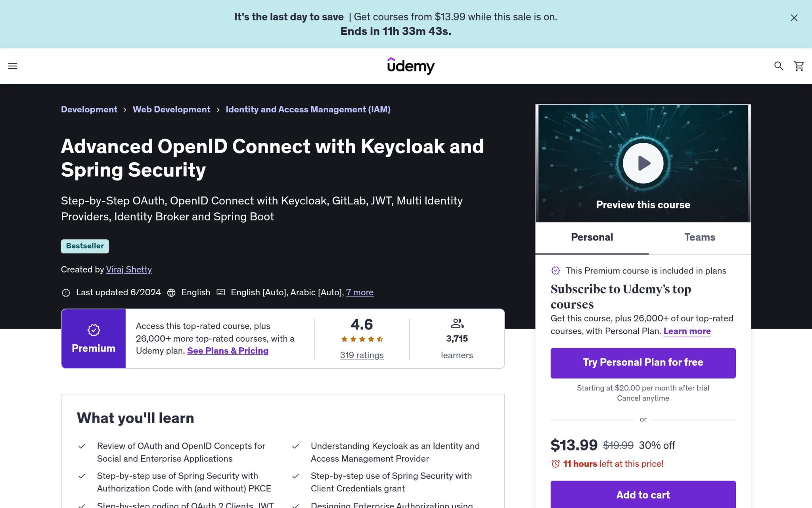Click the 3,715 learners count
The width and height of the screenshot is (812, 508).
pos(457,339)
